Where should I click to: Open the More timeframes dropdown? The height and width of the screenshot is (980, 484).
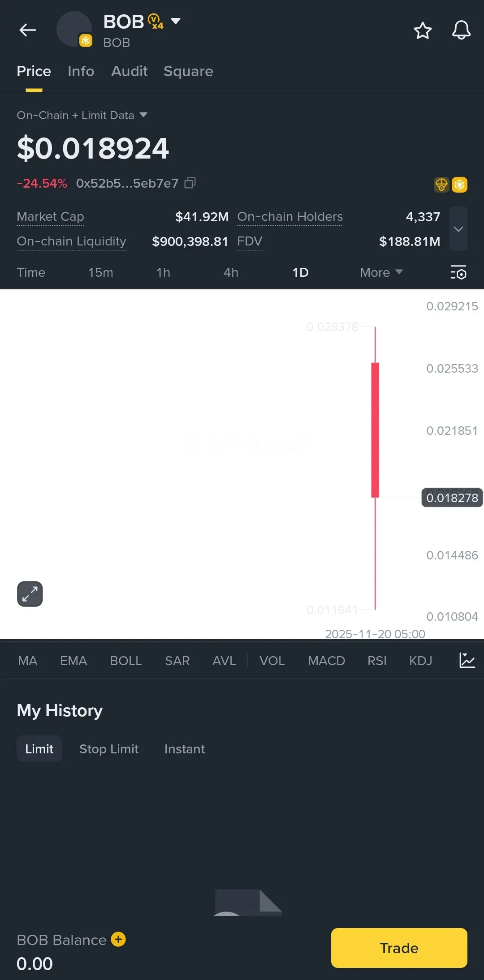(x=381, y=272)
